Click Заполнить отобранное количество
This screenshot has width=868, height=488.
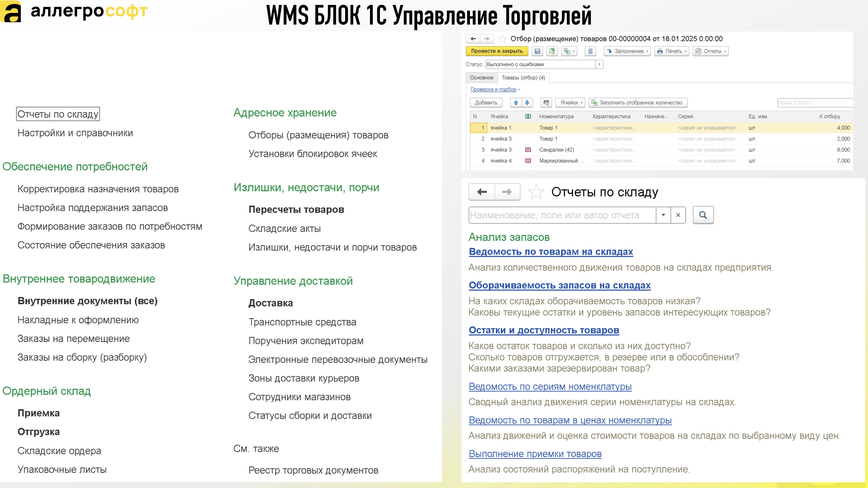(638, 103)
